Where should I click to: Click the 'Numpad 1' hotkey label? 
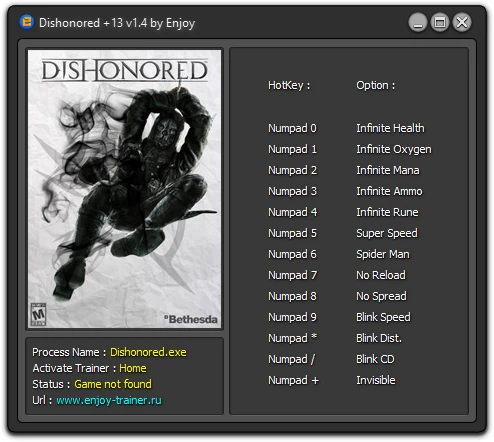292,149
